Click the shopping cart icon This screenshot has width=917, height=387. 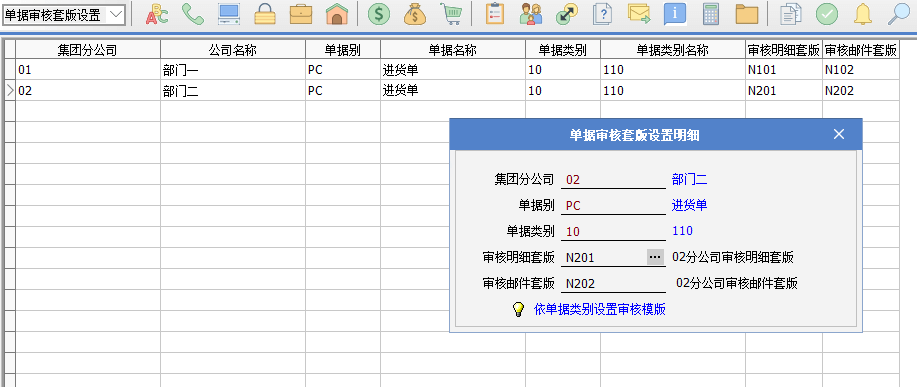451,14
